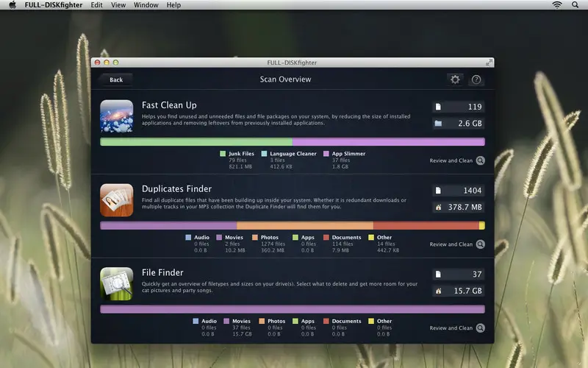This screenshot has height=368, width=588.
Task: Click blue Audio swatch in File Finder legend
Action: (196, 321)
